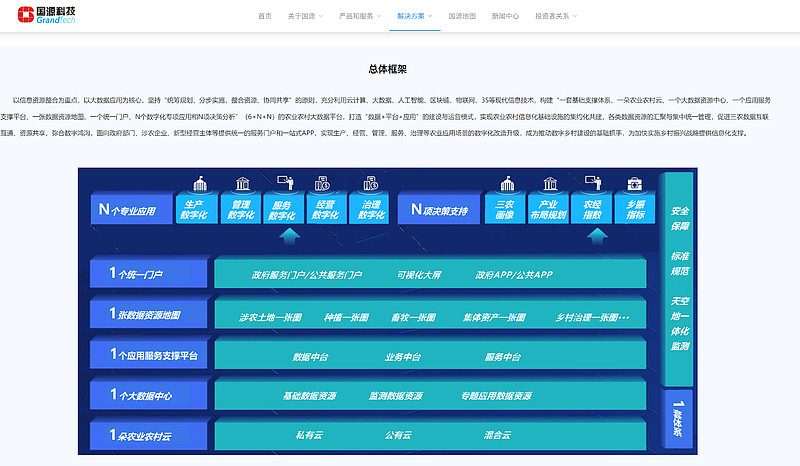800x466 pixels.
Task: Select the 三农画像 tile
Action: tap(505, 208)
